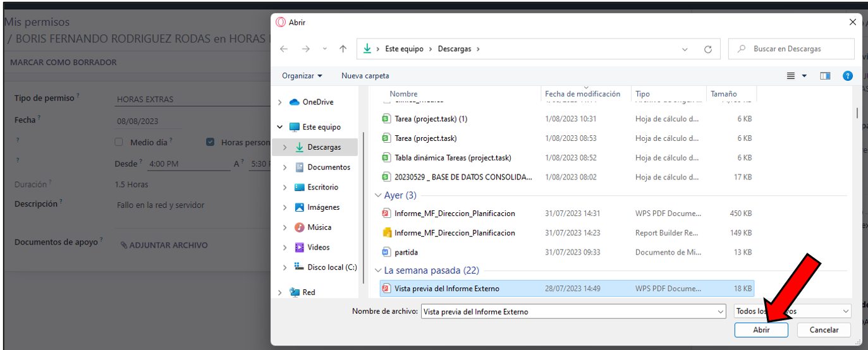Toggle the preview pane icon
This screenshot has width=868, height=350.
coord(825,76)
